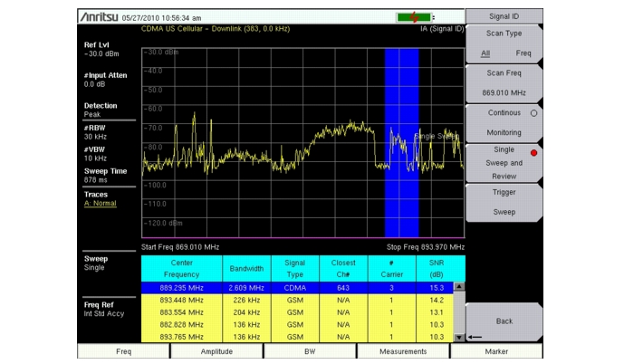624x364 pixels.
Task: Set Scan Freq 869.010 MHz value
Action: (504, 83)
